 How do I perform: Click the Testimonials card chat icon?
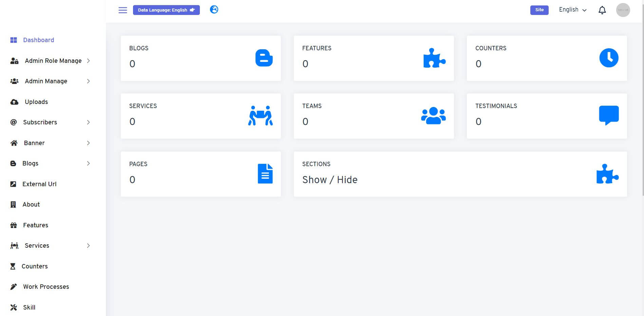[609, 116]
